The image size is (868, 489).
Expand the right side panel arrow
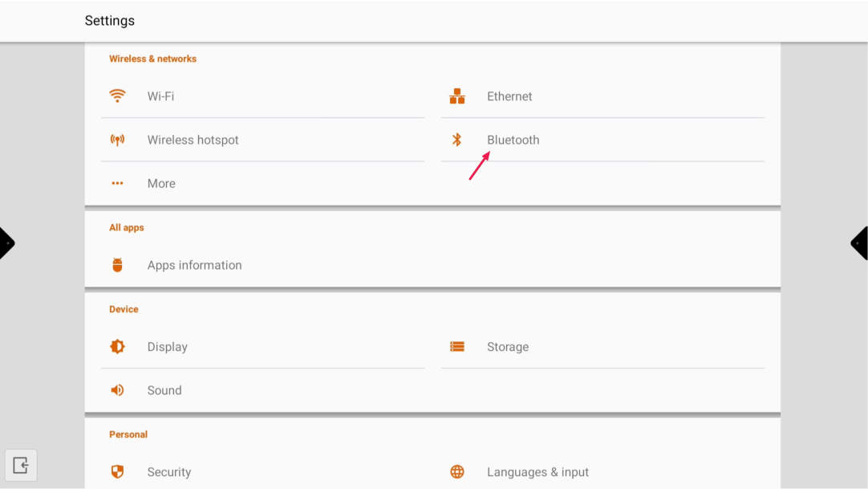860,243
